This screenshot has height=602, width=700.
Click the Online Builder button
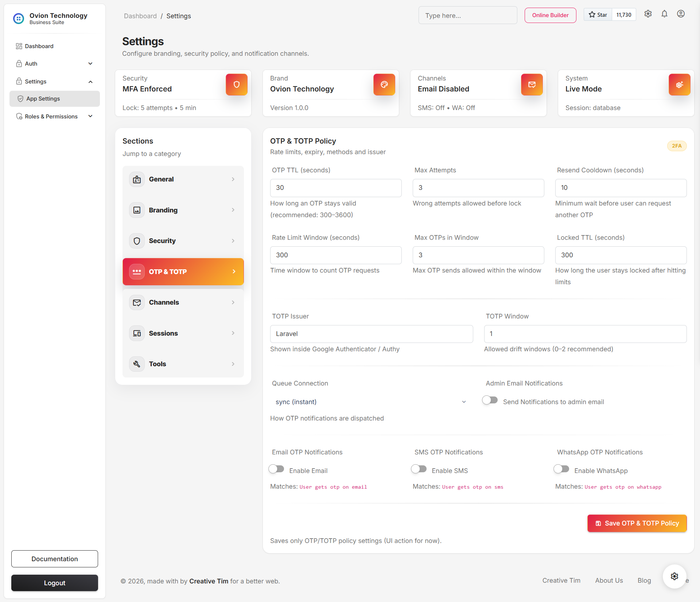pyautogui.click(x=550, y=15)
